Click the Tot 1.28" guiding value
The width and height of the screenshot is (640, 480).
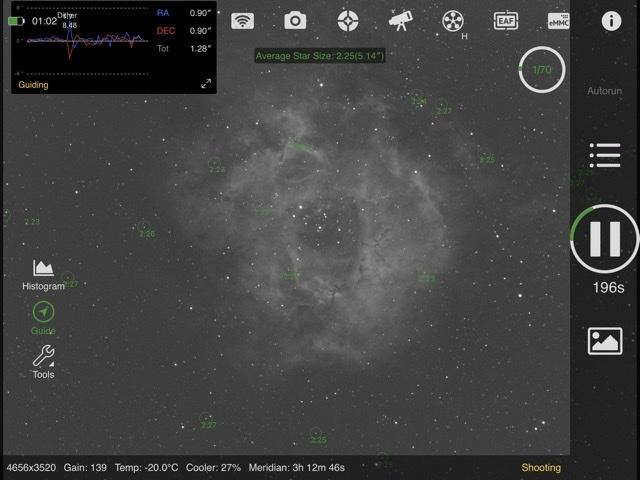click(x=184, y=49)
